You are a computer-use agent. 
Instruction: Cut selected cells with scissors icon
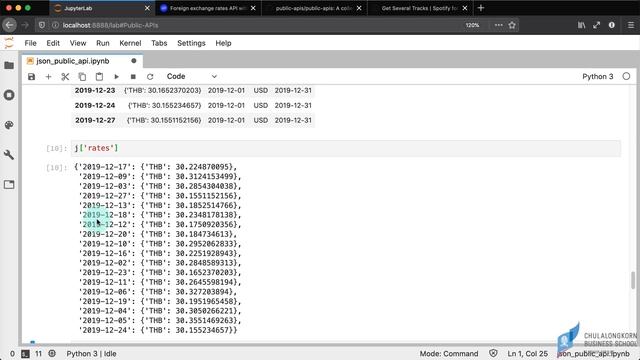(x=65, y=76)
